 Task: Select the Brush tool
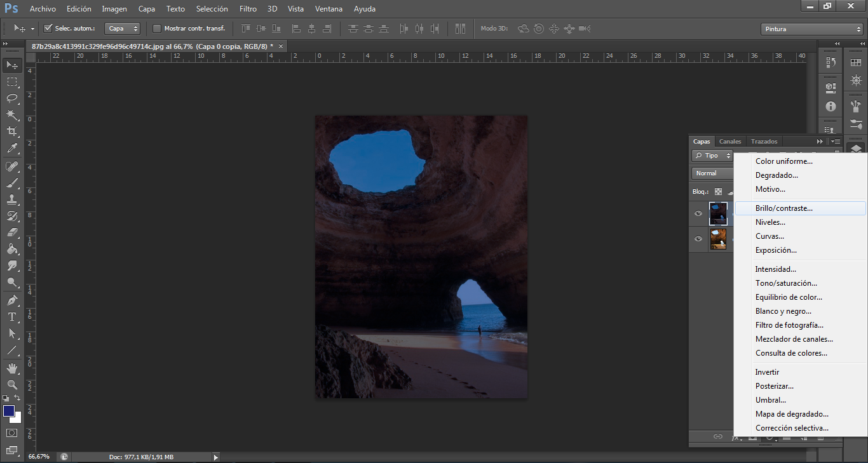(x=12, y=183)
